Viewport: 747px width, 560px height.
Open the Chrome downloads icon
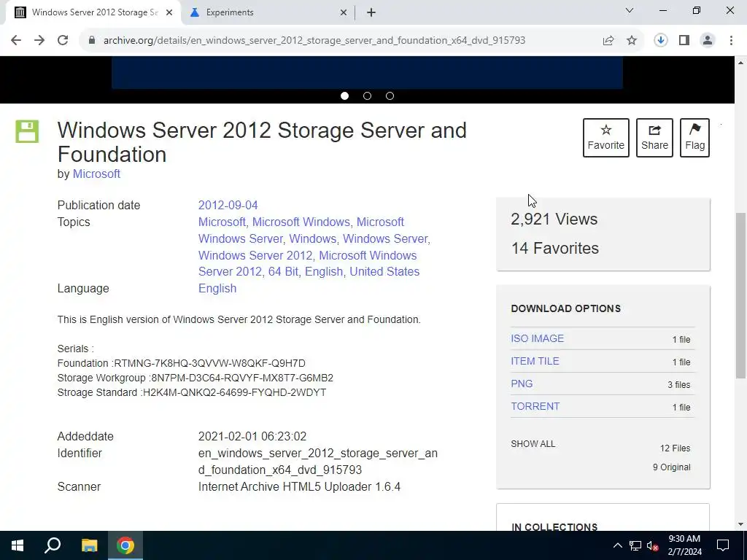point(661,41)
